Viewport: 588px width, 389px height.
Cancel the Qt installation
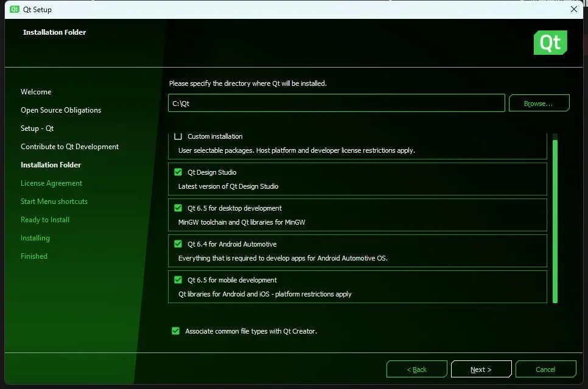click(545, 369)
